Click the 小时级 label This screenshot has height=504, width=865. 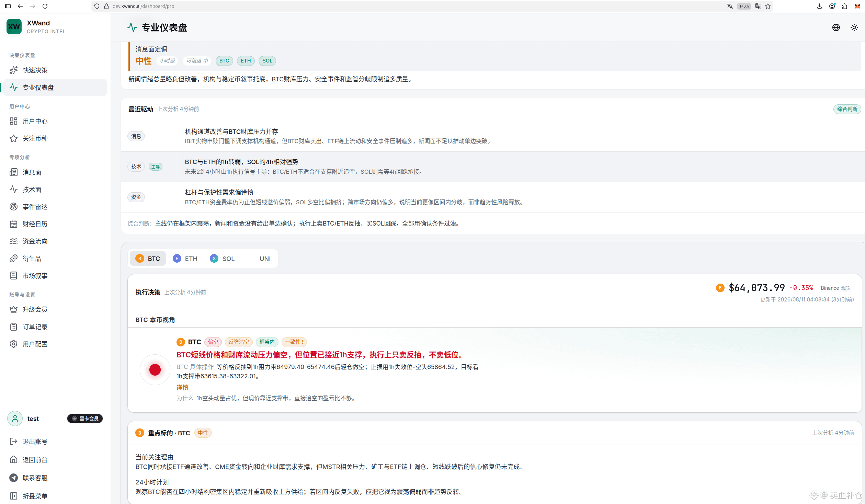[x=167, y=61]
